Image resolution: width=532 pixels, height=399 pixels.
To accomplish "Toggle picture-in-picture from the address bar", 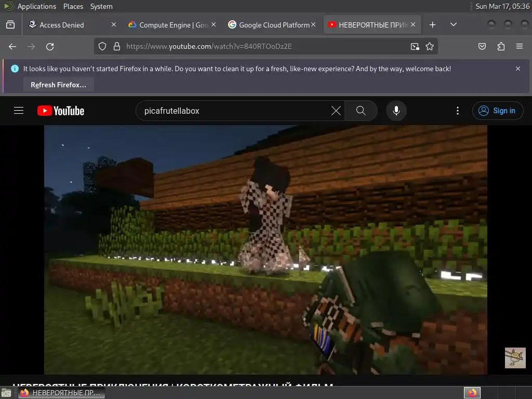I will point(415,46).
